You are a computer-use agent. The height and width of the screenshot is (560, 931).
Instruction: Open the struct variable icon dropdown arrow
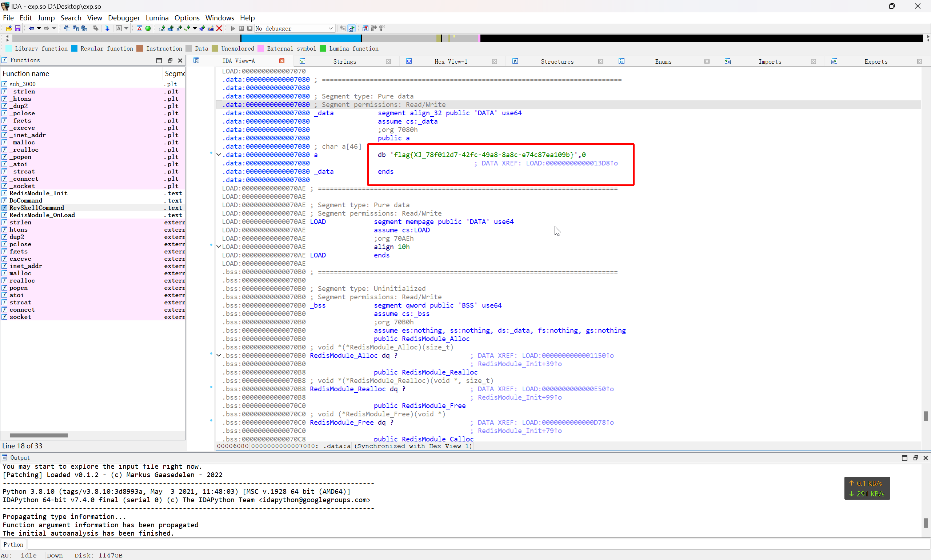[195, 28]
